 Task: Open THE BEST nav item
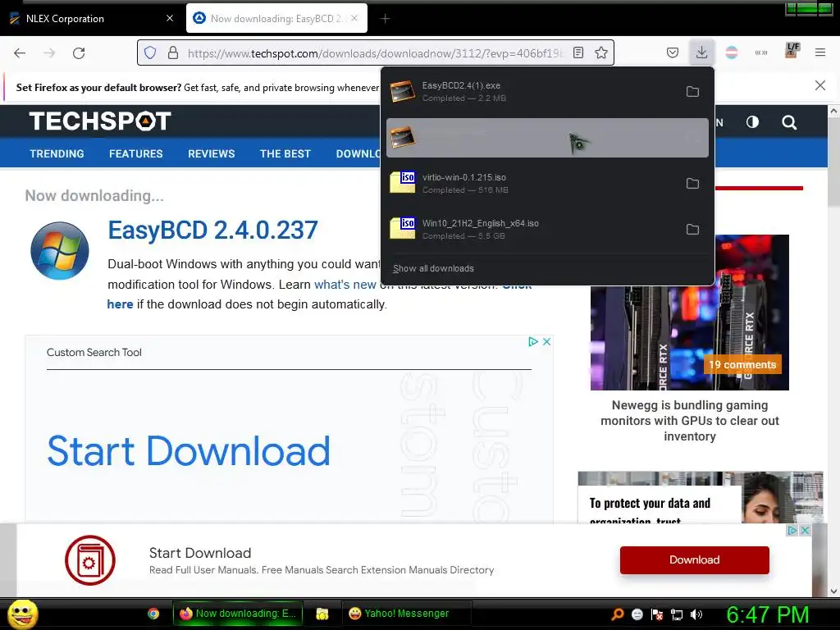(285, 153)
